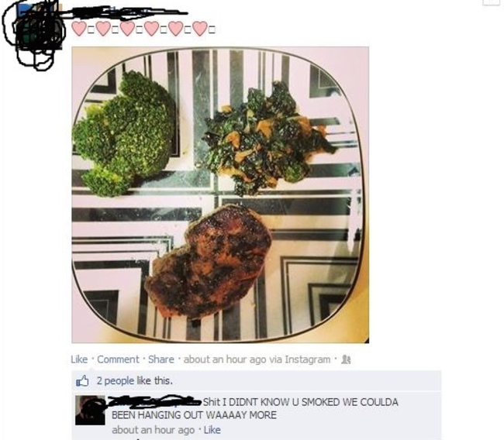The width and height of the screenshot is (504, 440).
Task: Click the thumbs-up icon beside likes count
Action: 82,381
